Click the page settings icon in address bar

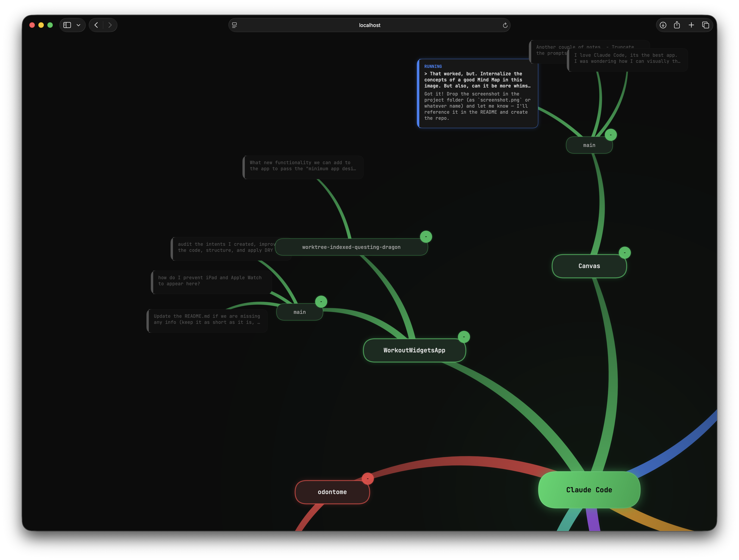click(x=235, y=25)
